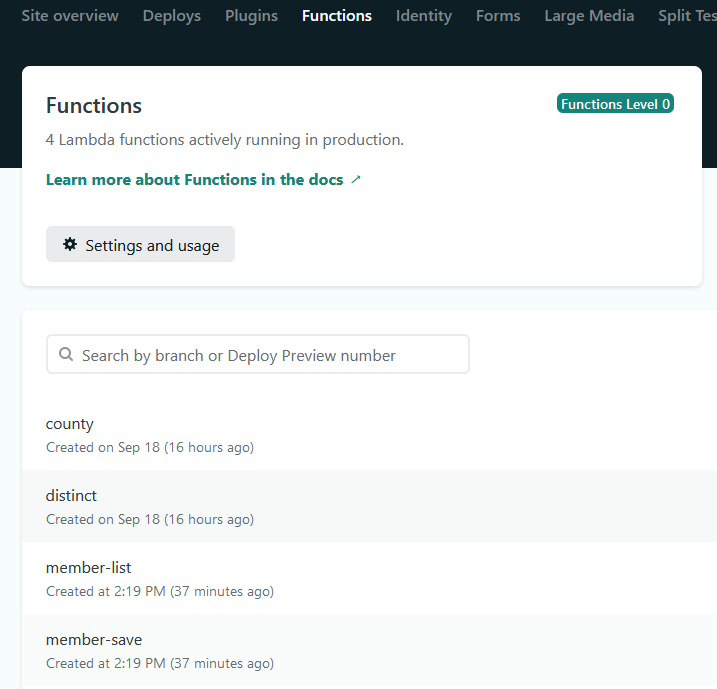
Task: Click the magnifier icon in the search box
Action: (66, 355)
